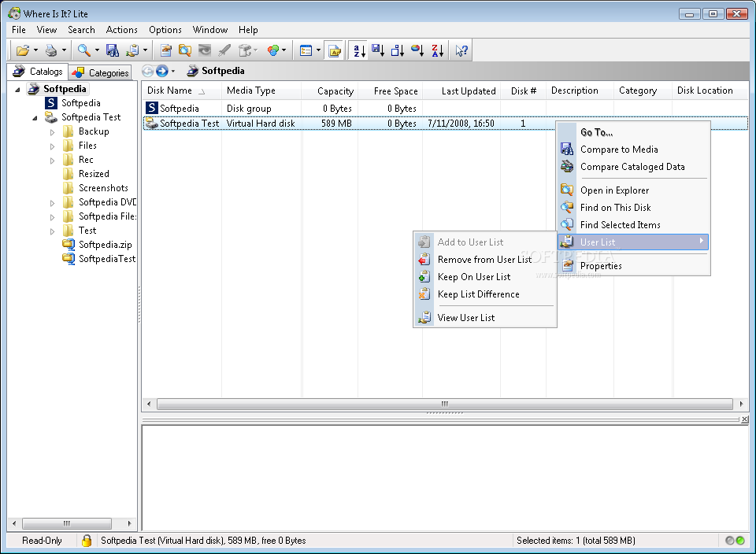
Task: Click the description text pane
Action: [x=444, y=478]
